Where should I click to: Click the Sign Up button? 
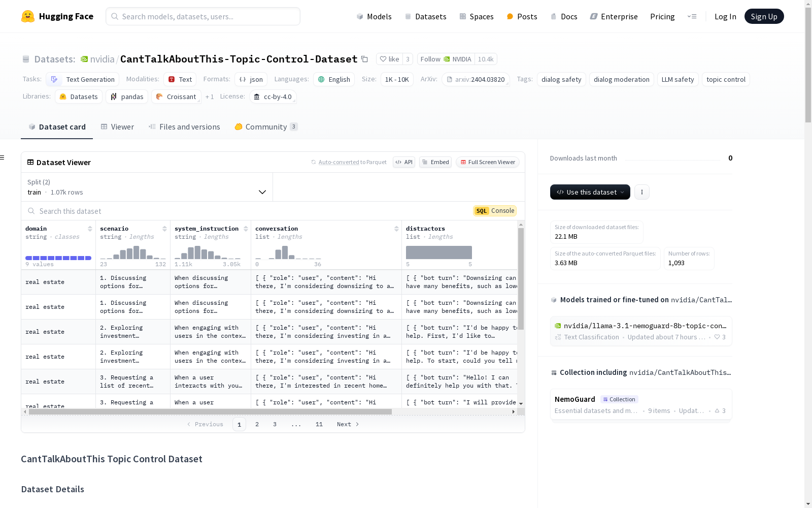click(x=764, y=16)
